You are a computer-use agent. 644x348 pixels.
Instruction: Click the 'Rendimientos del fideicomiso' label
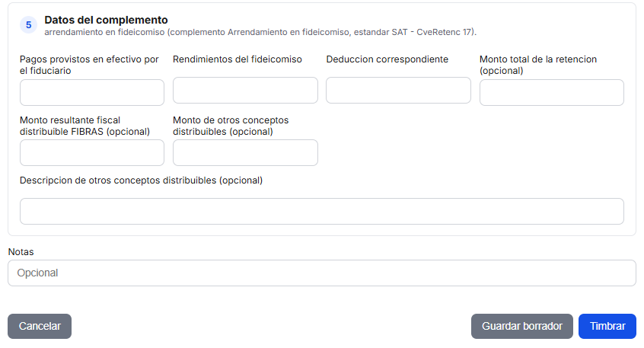tap(238, 59)
